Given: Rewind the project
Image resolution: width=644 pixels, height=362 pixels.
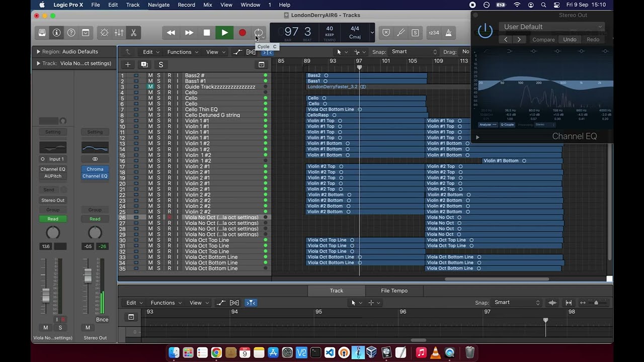Looking at the screenshot, I should pos(171,33).
